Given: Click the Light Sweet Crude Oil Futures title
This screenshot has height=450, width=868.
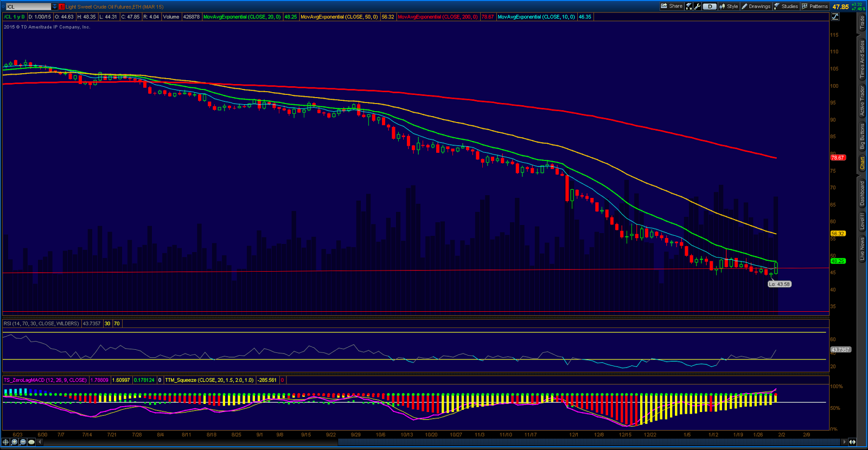Looking at the screenshot, I should tap(114, 7).
